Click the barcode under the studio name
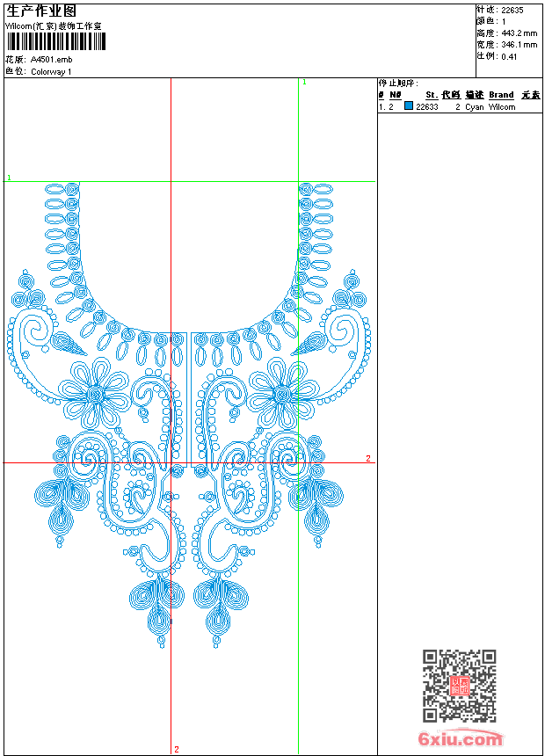The width and height of the screenshot is (545, 756). tap(55, 41)
